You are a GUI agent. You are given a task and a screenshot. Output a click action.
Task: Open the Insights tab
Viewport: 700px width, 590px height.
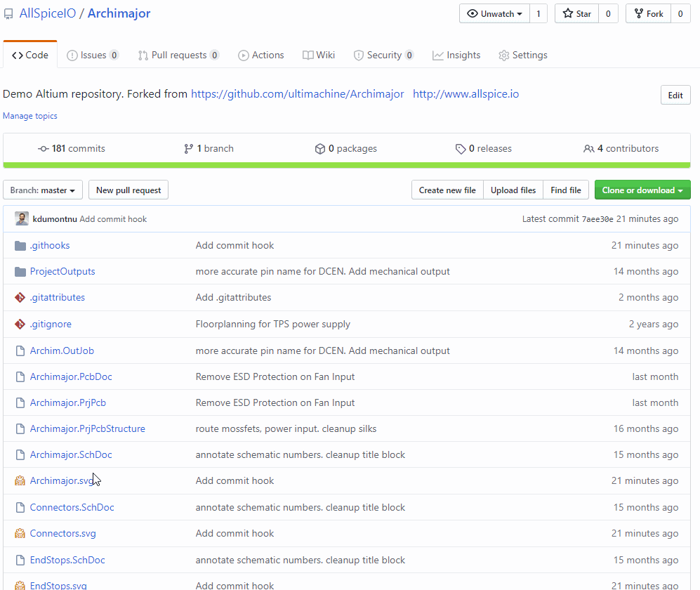[x=456, y=55]
